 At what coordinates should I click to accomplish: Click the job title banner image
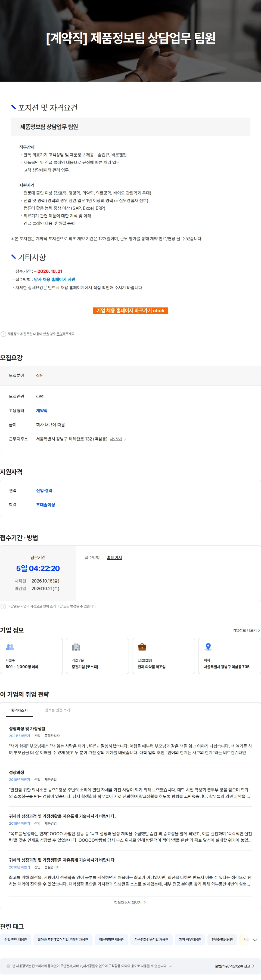tap(130, 41)
